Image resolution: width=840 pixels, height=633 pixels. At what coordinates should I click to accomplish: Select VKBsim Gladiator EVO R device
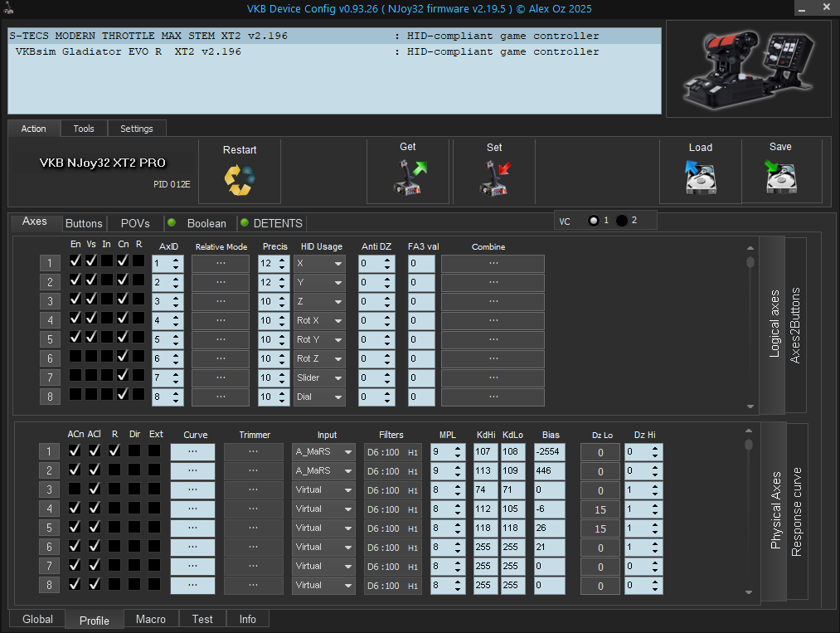tap(334, 51)
